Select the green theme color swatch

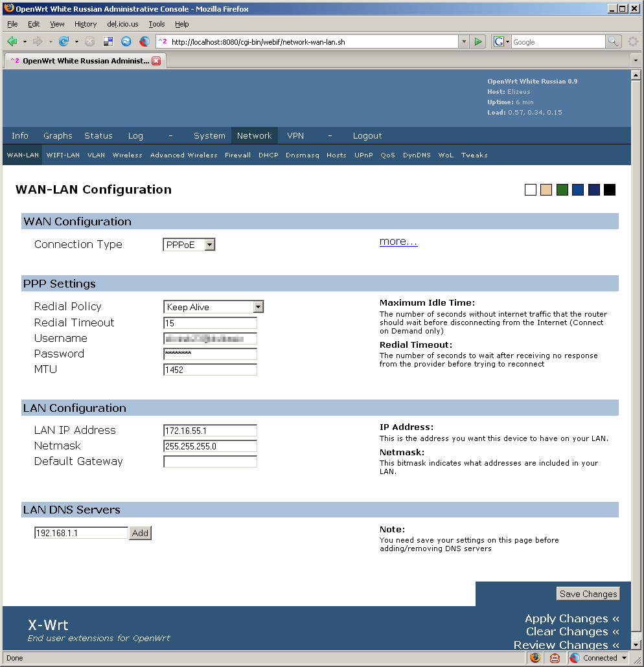click(562, 190)
